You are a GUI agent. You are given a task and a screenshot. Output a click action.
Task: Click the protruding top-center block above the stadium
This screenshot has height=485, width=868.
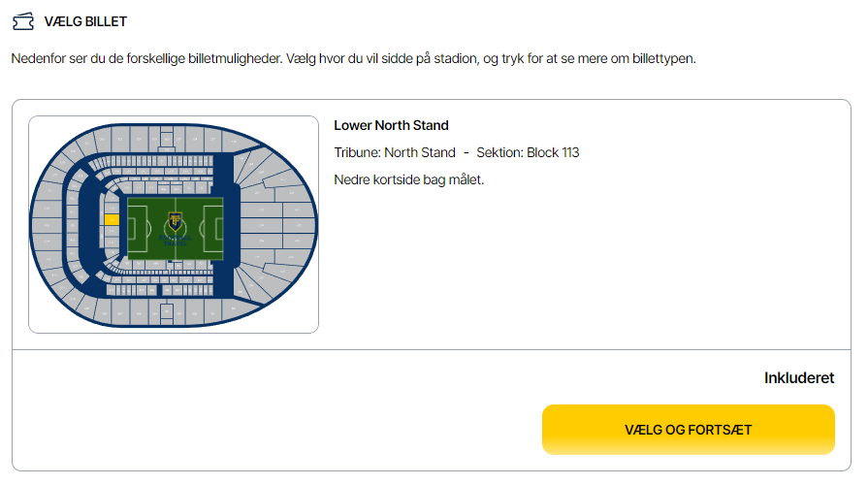click(x=167, y=138)
